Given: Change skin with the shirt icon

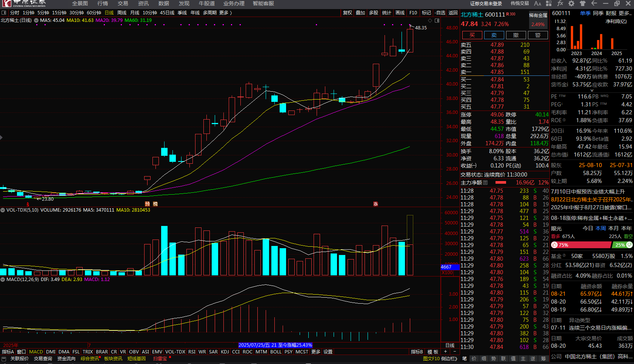Looking at the screenshot, I should pyautogui.click(x=583, y=3).
